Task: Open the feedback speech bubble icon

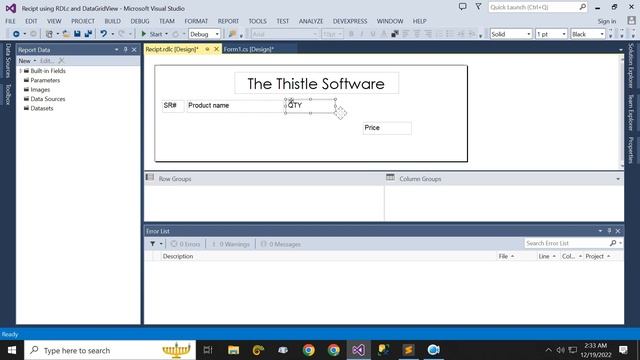Action: [x=462, y=7]
